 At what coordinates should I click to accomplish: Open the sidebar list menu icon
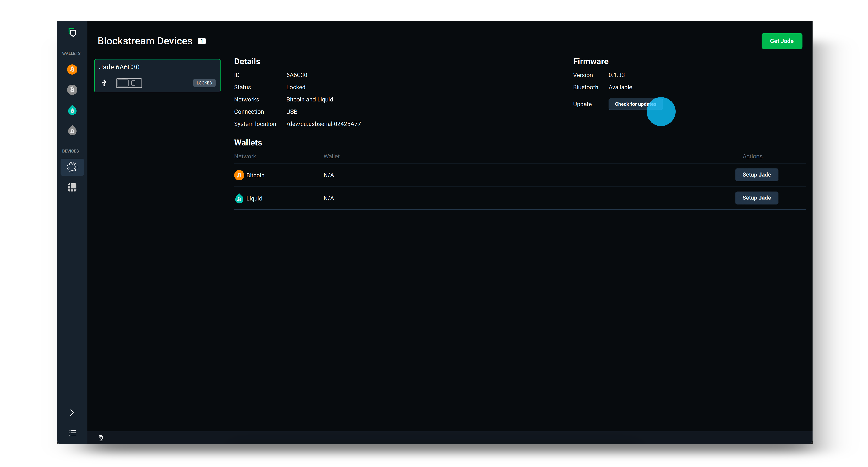click(72, 433)
